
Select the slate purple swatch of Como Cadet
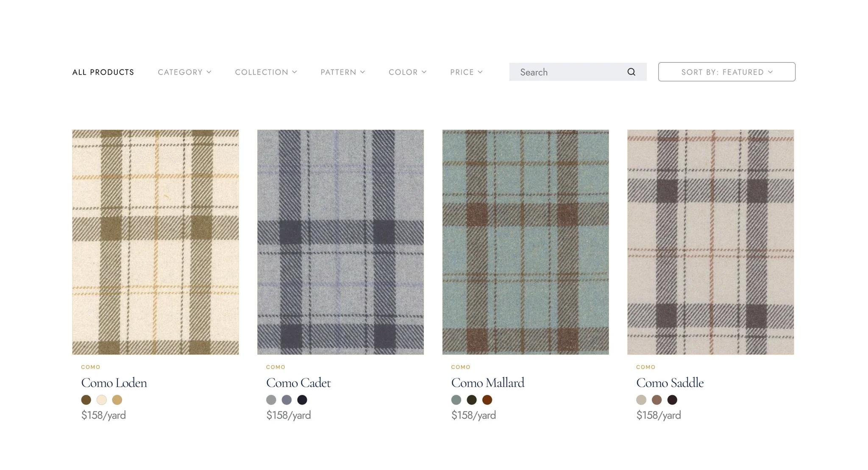(287, 400)
